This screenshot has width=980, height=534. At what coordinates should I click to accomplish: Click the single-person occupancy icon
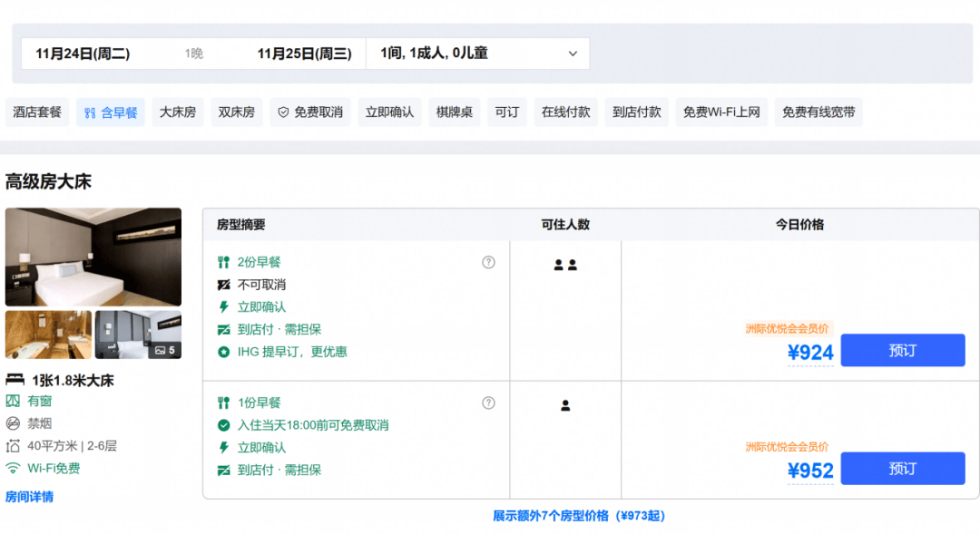click(x=565, y=405)
